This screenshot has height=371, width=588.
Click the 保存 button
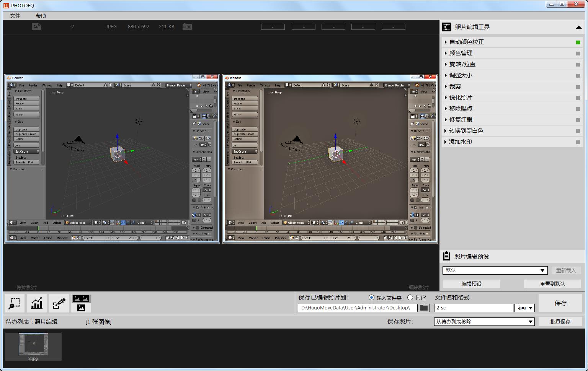(560, 303)
